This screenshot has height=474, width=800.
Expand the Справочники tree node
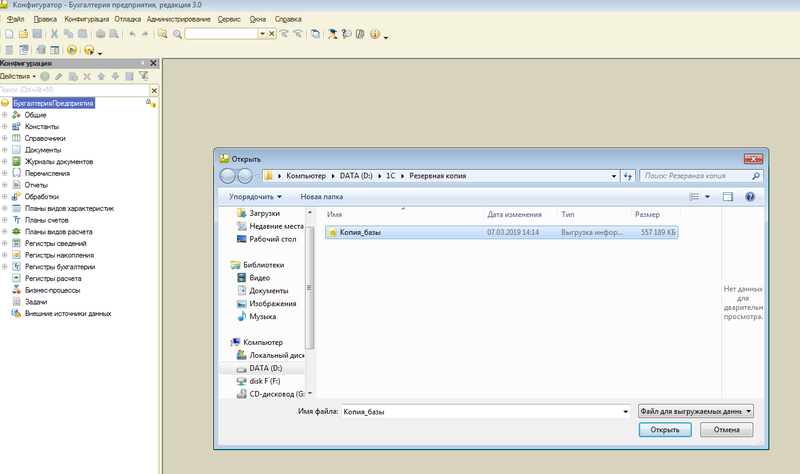click(4, 138)
